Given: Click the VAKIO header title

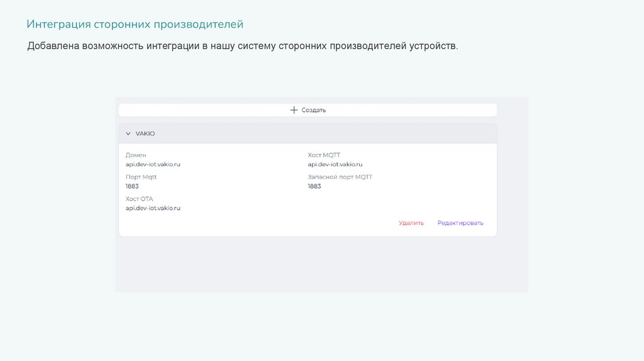Looking at the screenshot, I should (x=145, y=134).
